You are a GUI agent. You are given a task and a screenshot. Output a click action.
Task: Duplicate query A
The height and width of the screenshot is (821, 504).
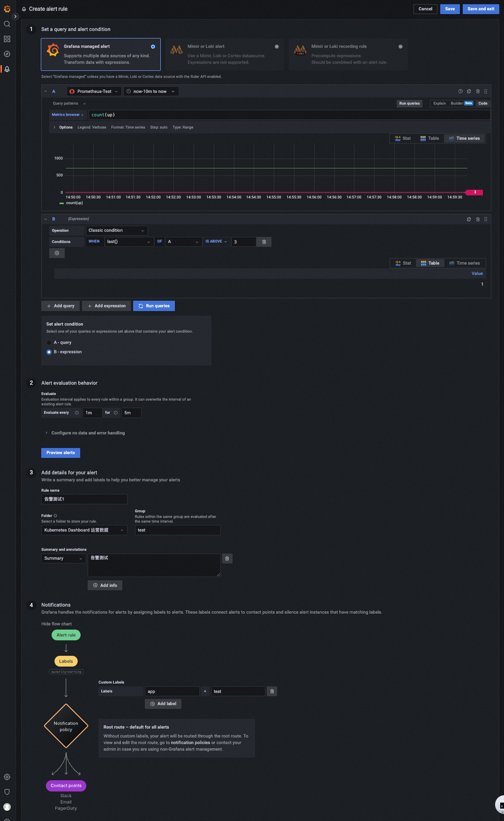469,91
